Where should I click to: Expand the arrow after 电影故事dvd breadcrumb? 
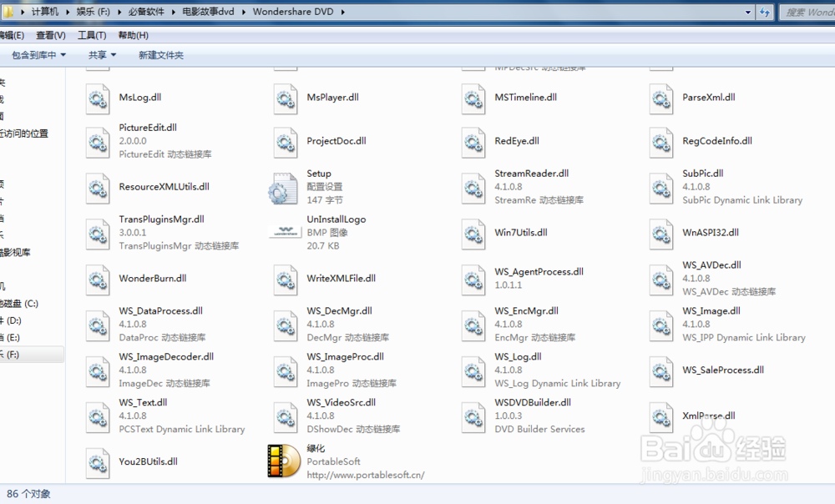243,11
